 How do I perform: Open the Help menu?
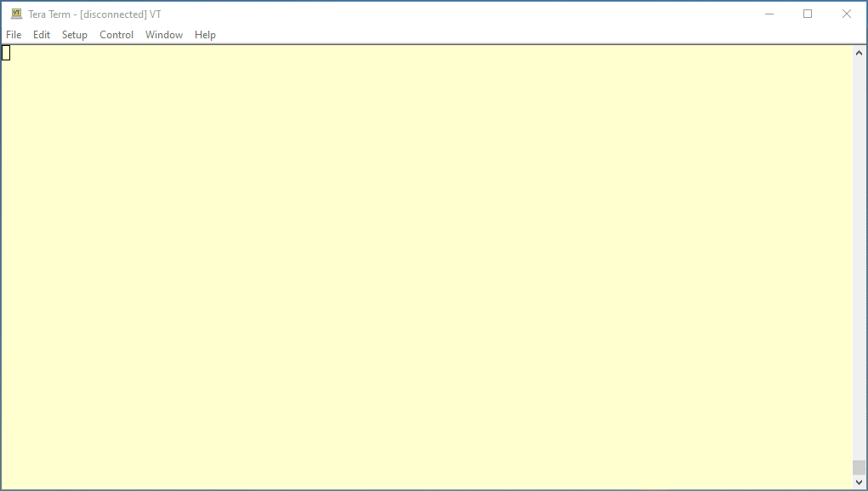[x=205, y=35]
